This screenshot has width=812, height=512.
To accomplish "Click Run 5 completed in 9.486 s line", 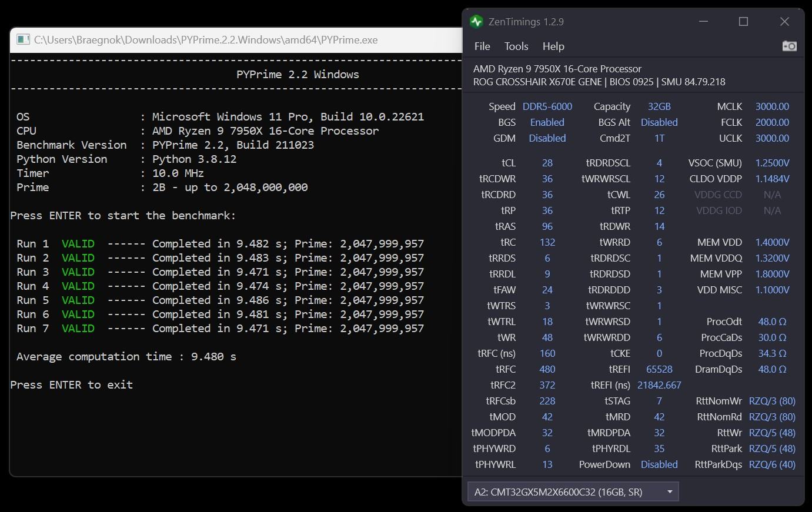I will (x=220, y=300).
